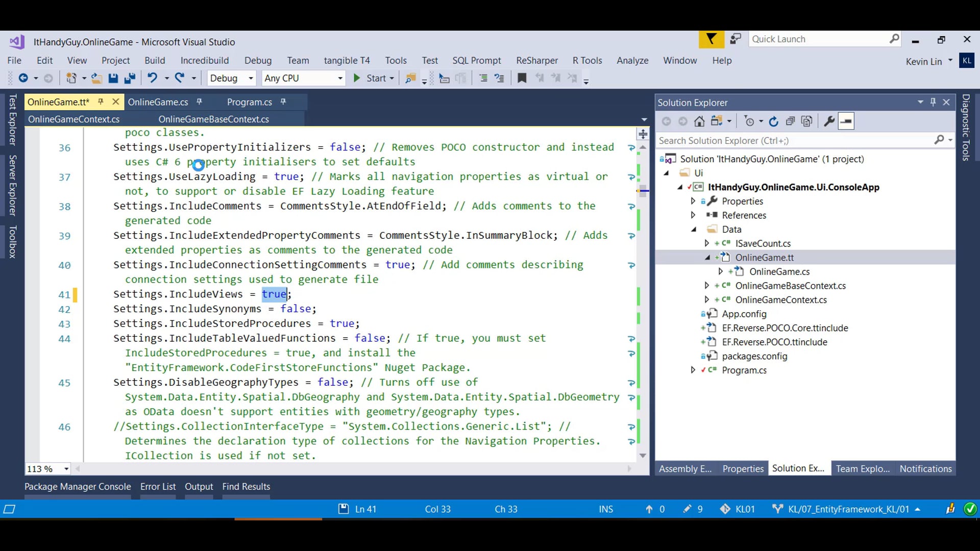Expand the Properties node in the tree
The height and width of the screenshot is (551, 980).
693,201
